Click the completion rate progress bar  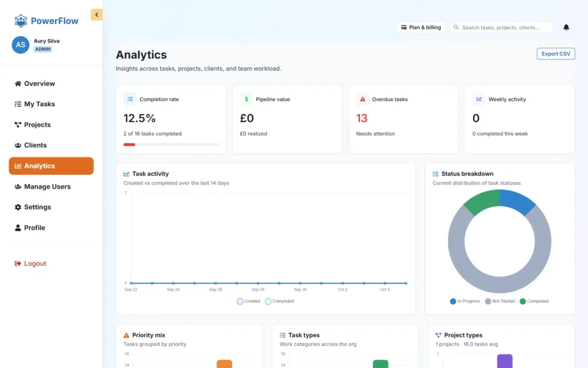tap(171, 144)
